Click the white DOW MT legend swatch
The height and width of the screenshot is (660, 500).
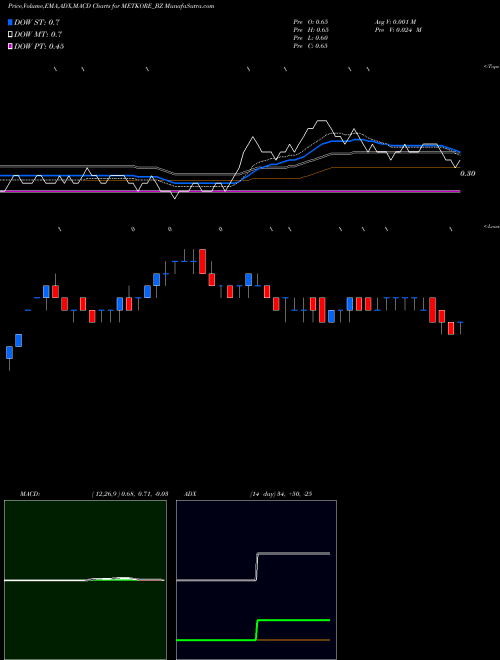(x=10, y=34)
